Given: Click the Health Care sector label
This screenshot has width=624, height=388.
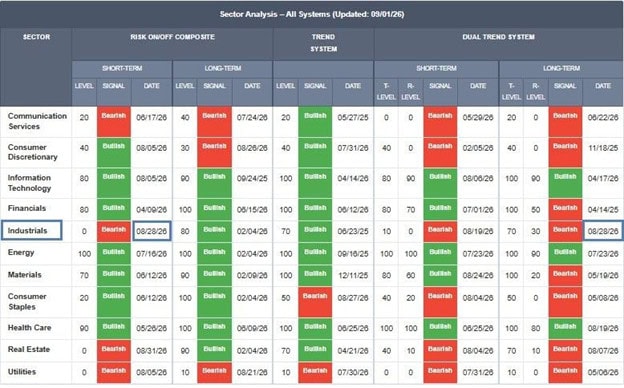Looking at the screenshot, I should pos(29,328).
